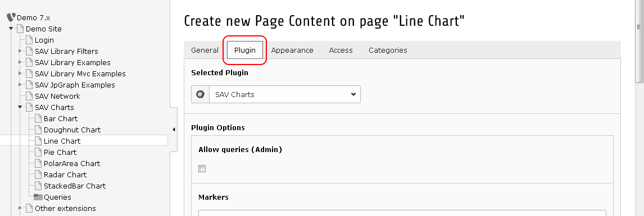The height and width of the screenshot is (216, 644).
Task: Select StackedBar Chart page in tree
Action: tap(75, 186)
